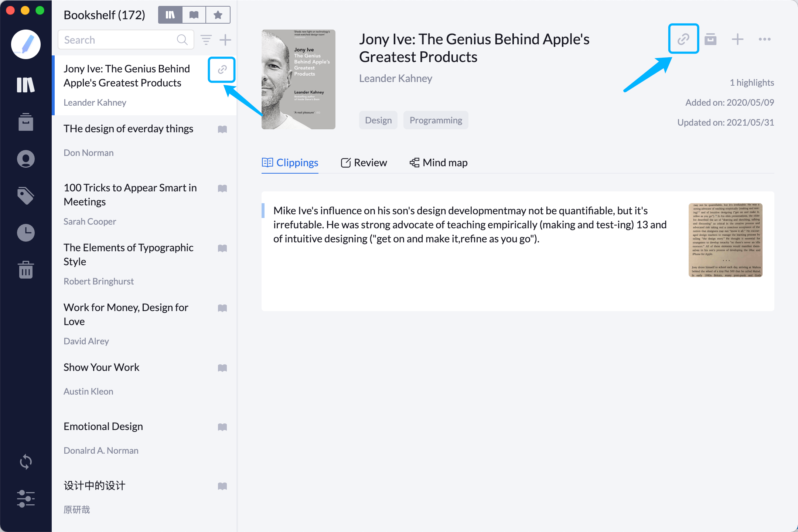Click book icon beside Emotional Design
Image resolution: width=798 pixels, height=532 pixels.
pyautogui.click(x=222, y=427)
